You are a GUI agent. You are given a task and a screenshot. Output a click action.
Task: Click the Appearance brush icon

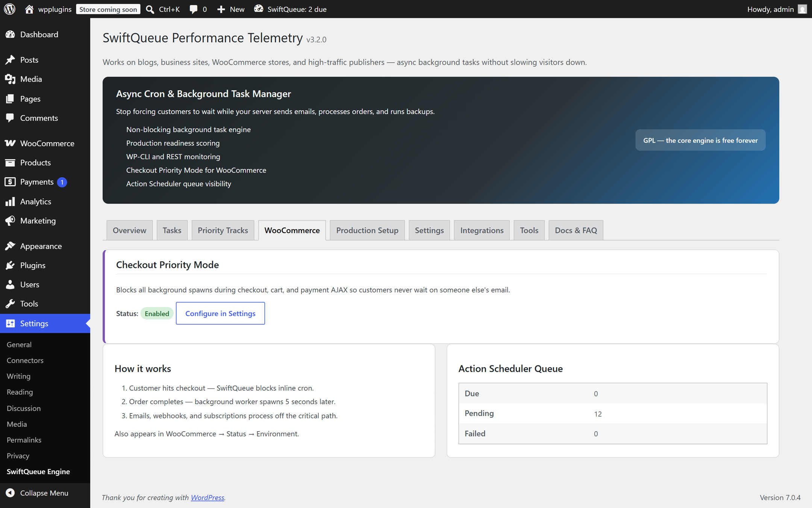click(x=10, y=246)
